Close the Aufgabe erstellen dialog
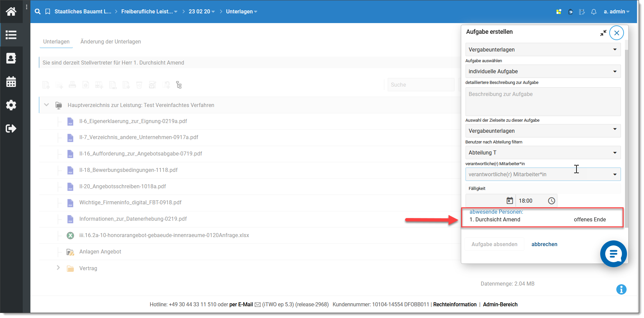The width and height of the screenshot is (644, 318). [617, 33]
